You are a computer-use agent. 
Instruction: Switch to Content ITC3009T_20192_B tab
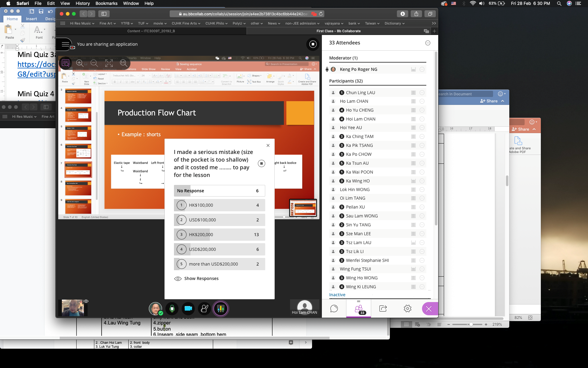(x=151, y=31)
